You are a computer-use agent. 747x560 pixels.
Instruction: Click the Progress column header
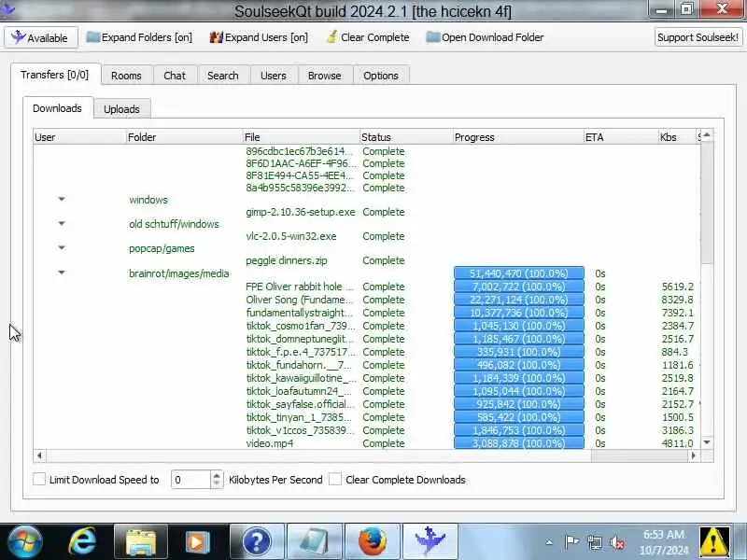[518, 137]
